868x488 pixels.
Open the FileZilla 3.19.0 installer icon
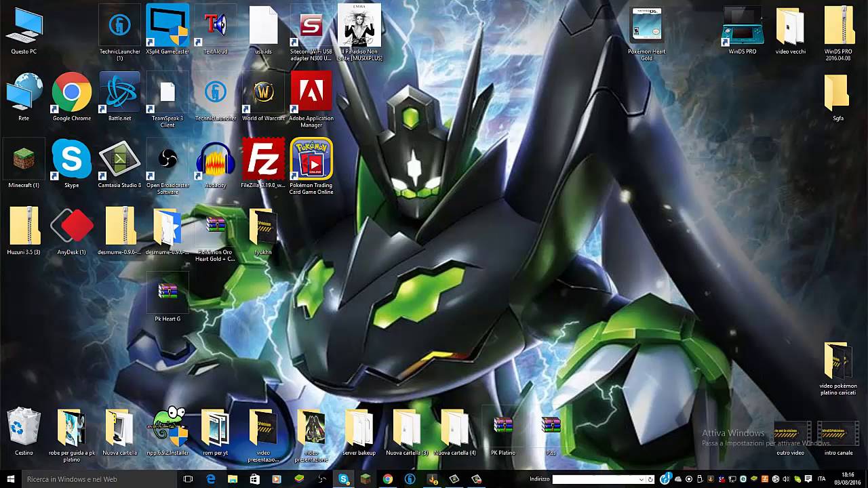click(x=263, y=163)
